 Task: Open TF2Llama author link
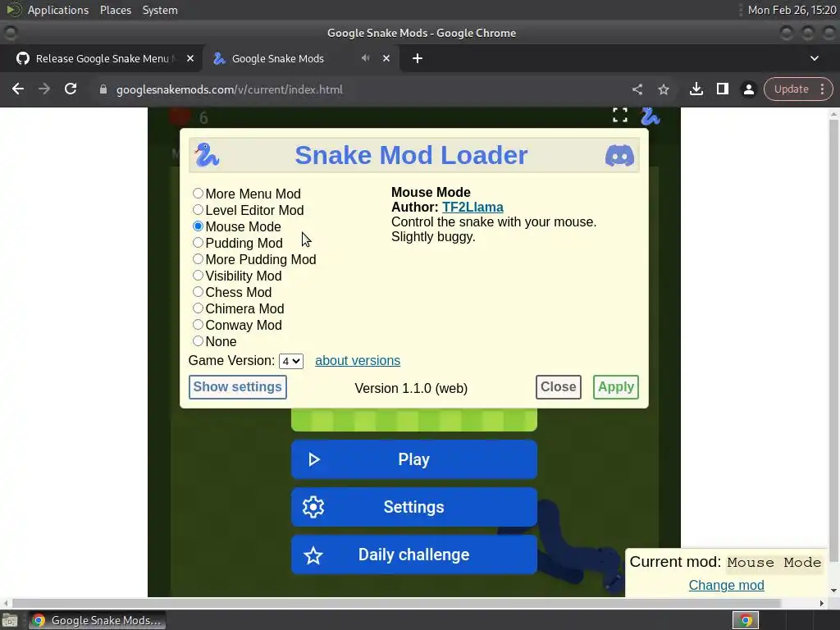[472, 208]
